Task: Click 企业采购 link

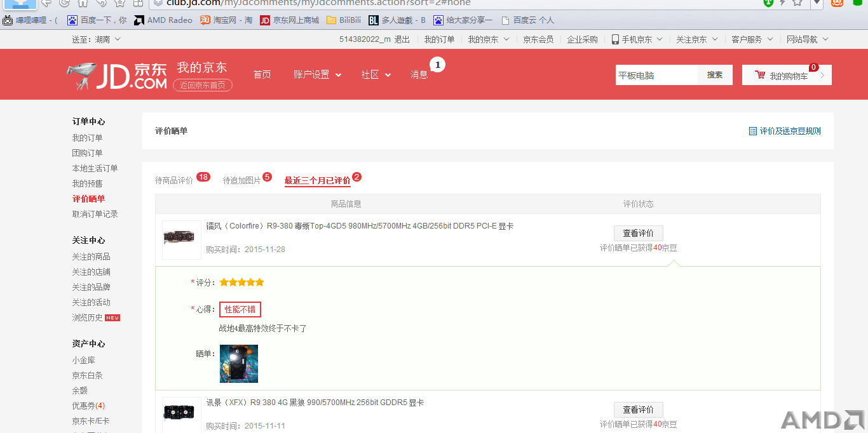Action: coord(583,39)
